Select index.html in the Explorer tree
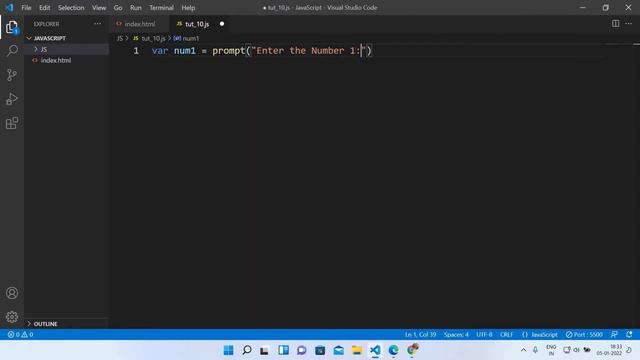 tap(56, 60)
